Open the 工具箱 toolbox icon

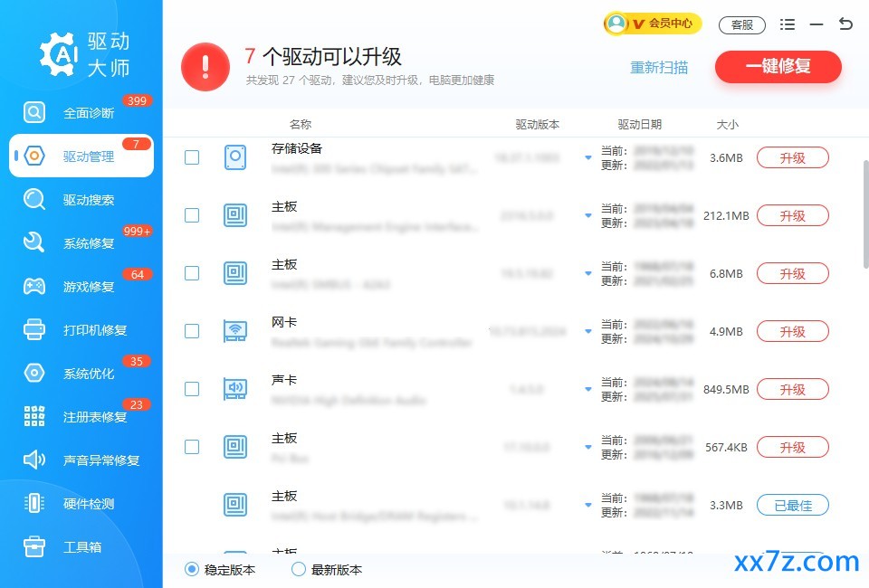34,546
